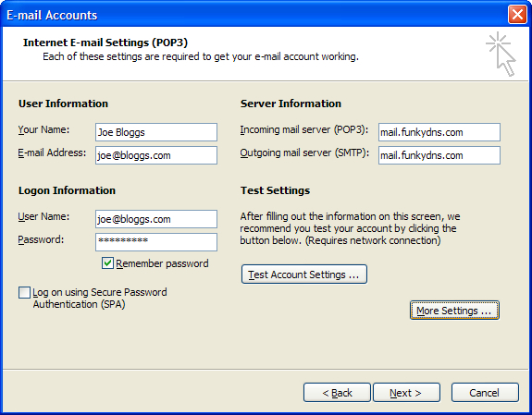Proceed with the Next button
This screenshot has width=532, height=415.
406,393
